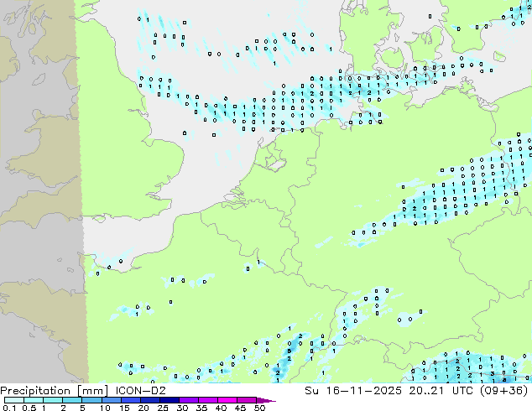The width and height of the screenshot is (532, 411).
Task: Click the '10' legend scale value
Action: (x=105, y=408)
